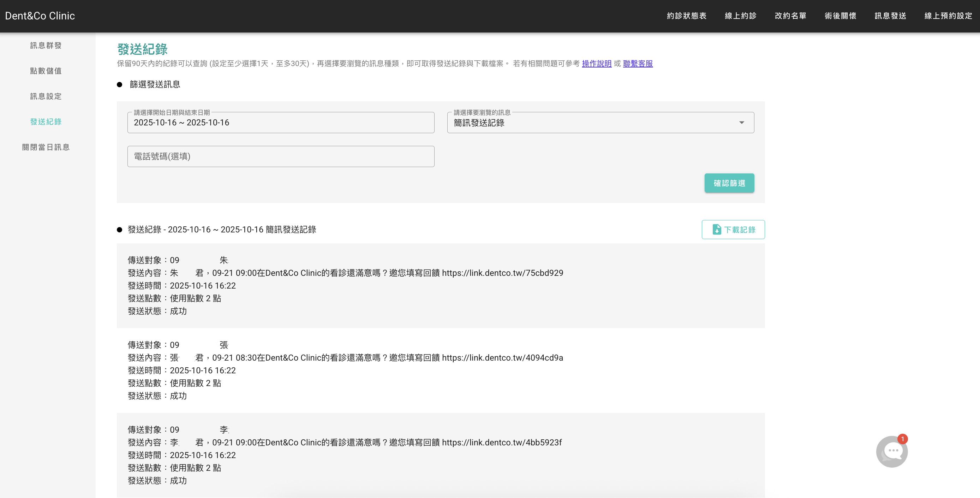Select 點數儲值 in the sidebar
Viewport: 980px width, 498px height.
[46, 71]
